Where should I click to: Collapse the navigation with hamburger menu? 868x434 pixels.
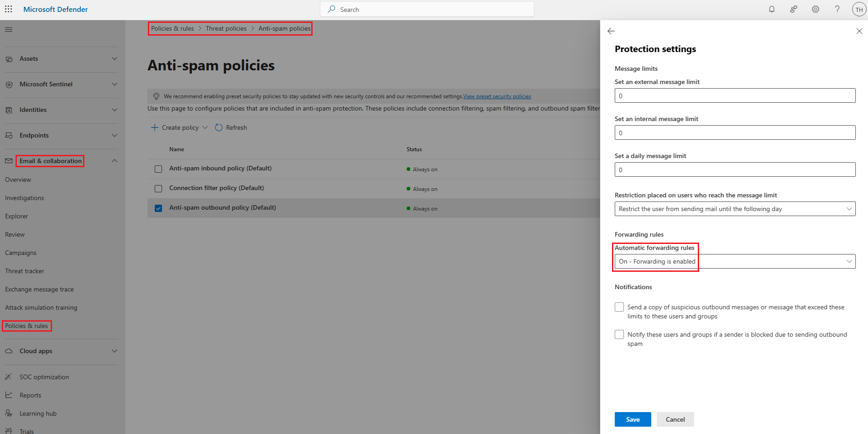click(8, 29)
